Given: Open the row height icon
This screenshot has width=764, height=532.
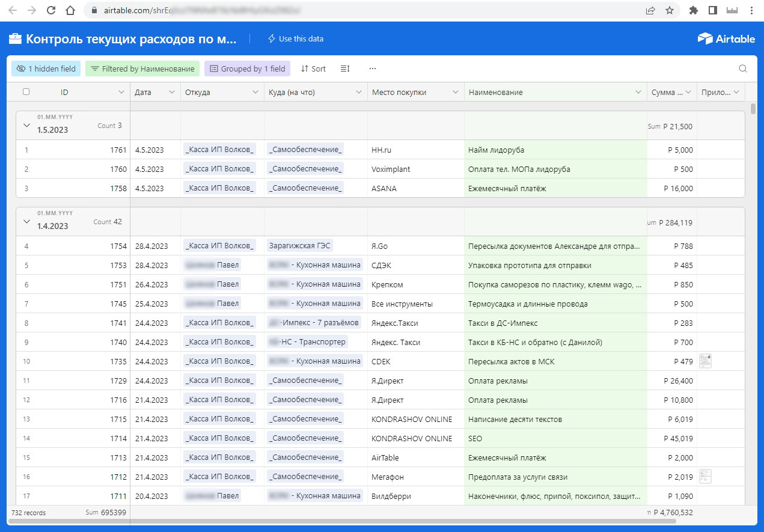Looking at the screenshot, I should pyautogui.click(x=345, y=69).
